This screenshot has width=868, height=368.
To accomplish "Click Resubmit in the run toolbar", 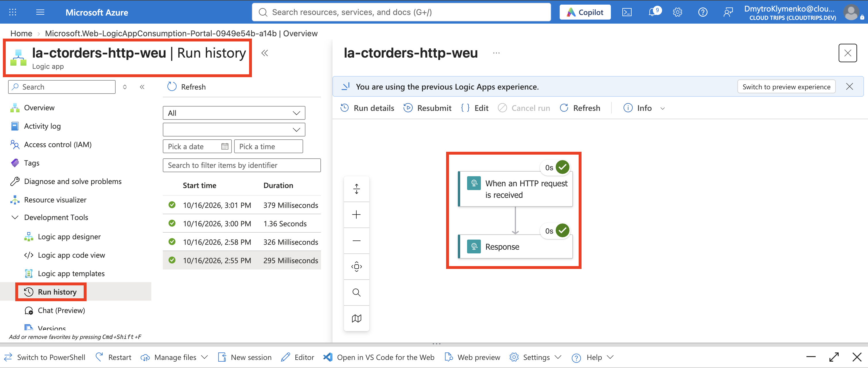I will click(x=427, y=108).
